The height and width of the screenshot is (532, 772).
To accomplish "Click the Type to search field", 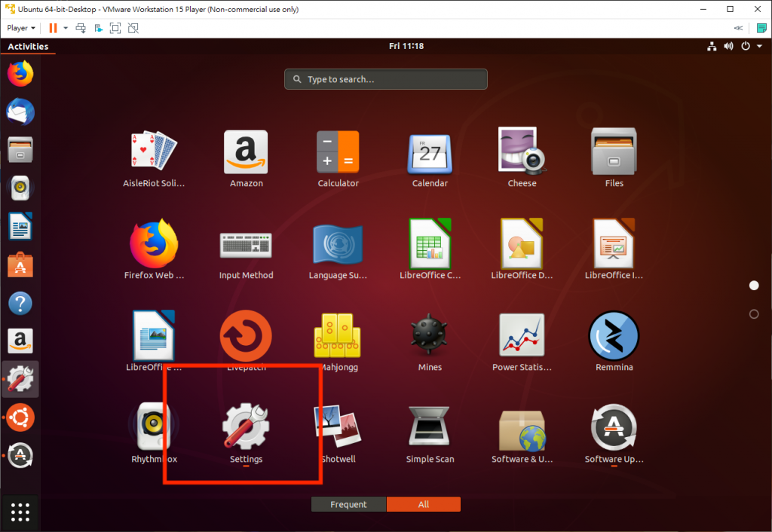I will [x=385, y=79].
